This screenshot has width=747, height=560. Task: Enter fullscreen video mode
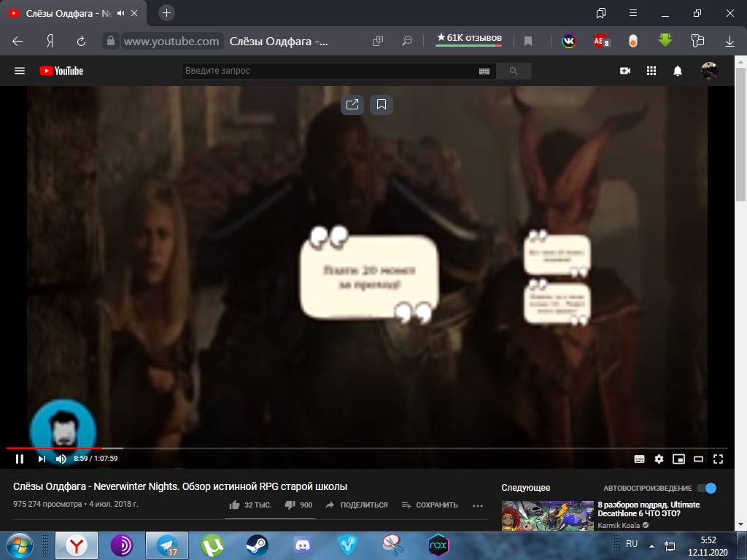point(718,459)
